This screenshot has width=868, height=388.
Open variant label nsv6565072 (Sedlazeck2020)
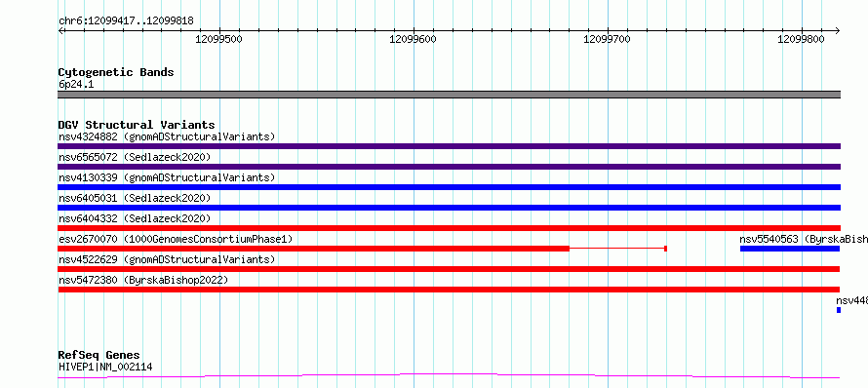[135, 157]
